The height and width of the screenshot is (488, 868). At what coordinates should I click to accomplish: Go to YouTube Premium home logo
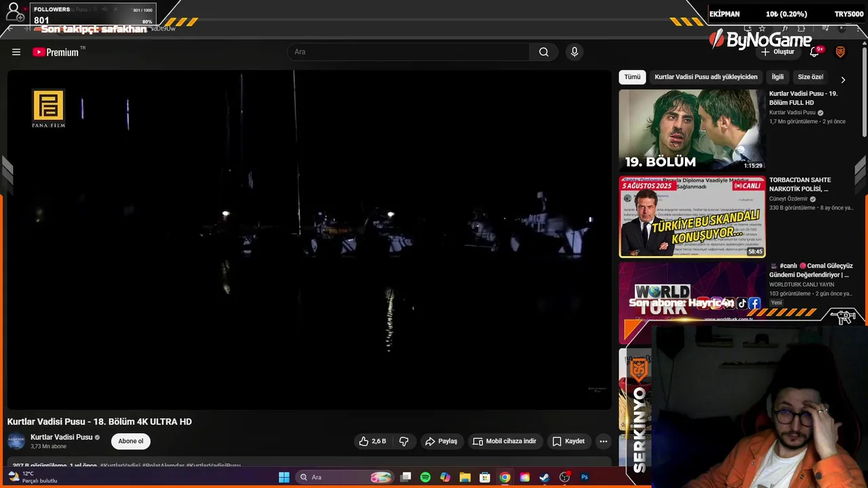tap(56, 52)
